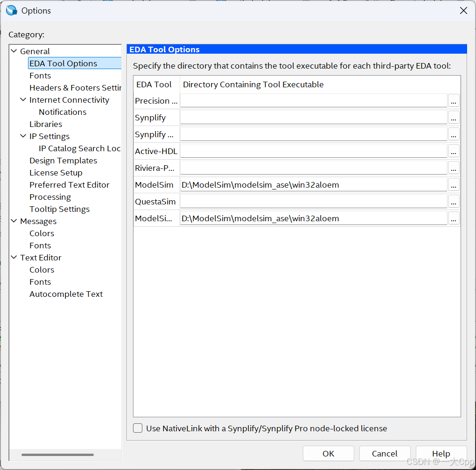Click the Quartus Options window icon
Viewport: 476px width, 470px height.
12,10
